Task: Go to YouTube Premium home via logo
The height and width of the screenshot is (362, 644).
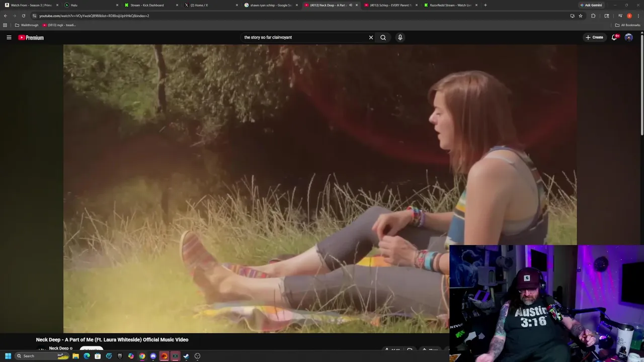Action: click(31, 38)
